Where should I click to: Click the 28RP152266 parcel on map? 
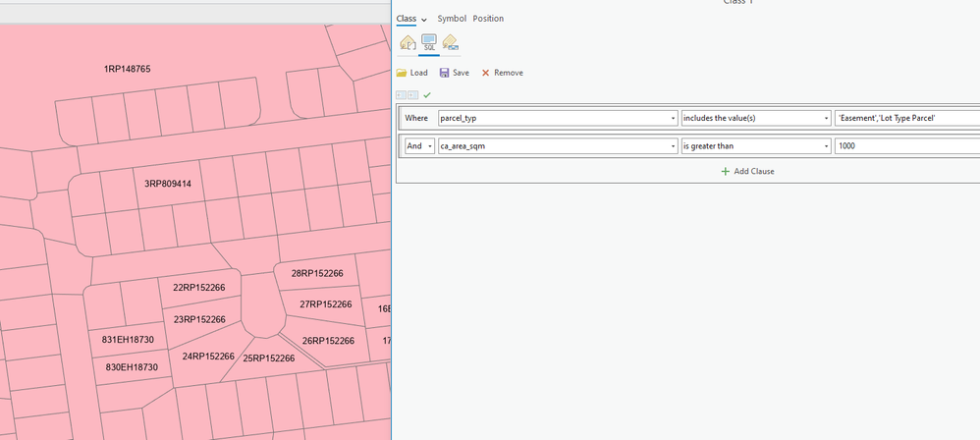point(317,274)
